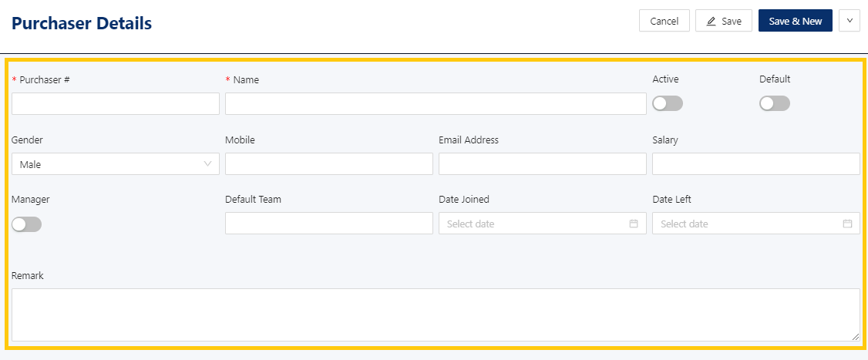Click the Name input field

point(436,103)
